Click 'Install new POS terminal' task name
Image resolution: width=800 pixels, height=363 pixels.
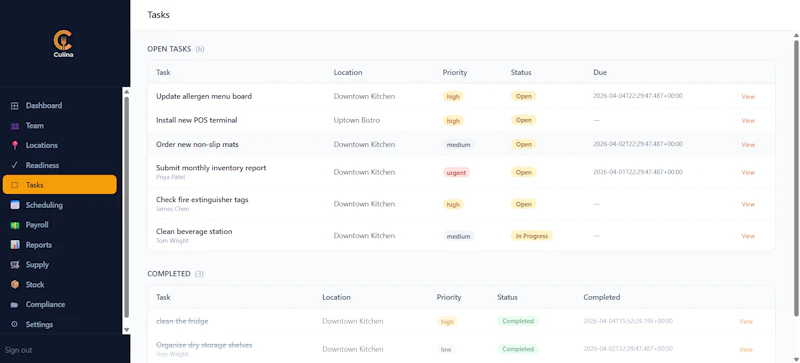click(196, 120)
